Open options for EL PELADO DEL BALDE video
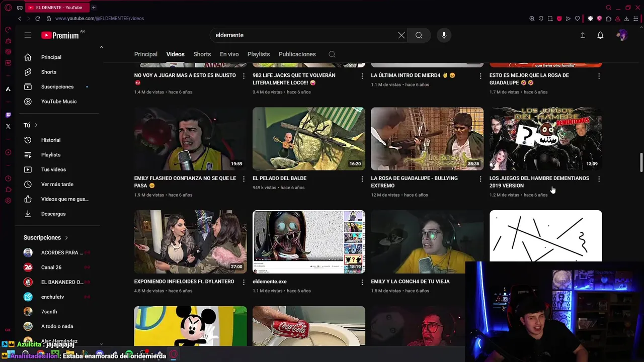 coord(362,178)
